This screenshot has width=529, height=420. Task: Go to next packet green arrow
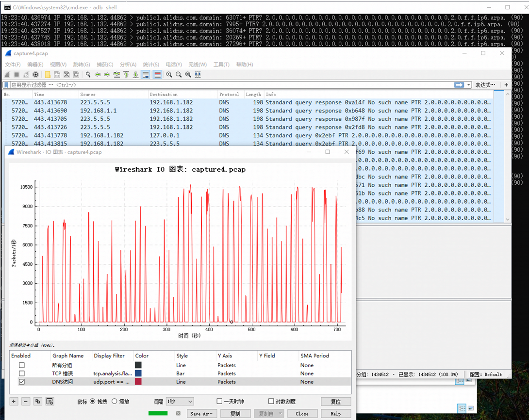[x=107, y=75]
